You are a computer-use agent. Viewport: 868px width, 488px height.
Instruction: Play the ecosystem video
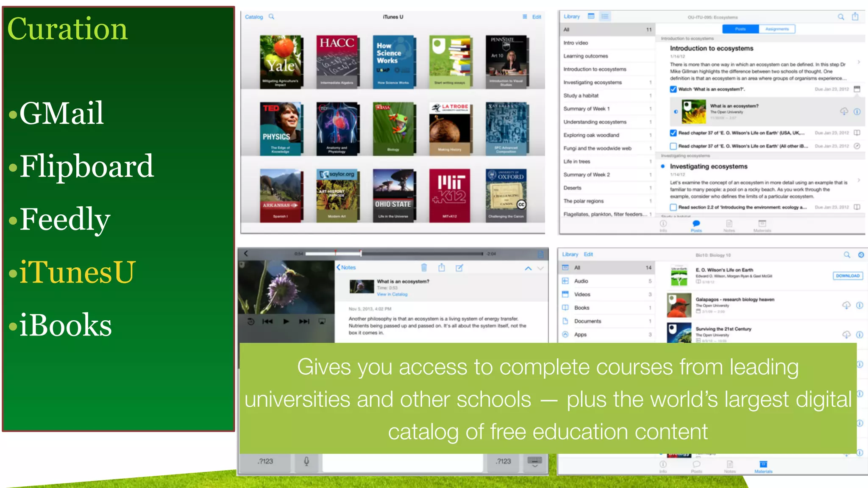tap(286, 322)
